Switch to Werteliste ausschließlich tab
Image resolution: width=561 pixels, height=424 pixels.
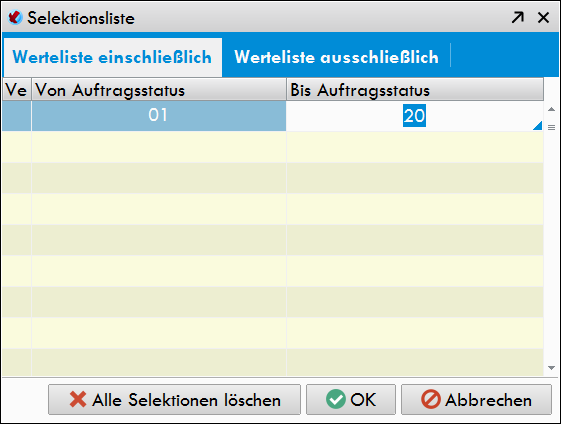point(336,57)
